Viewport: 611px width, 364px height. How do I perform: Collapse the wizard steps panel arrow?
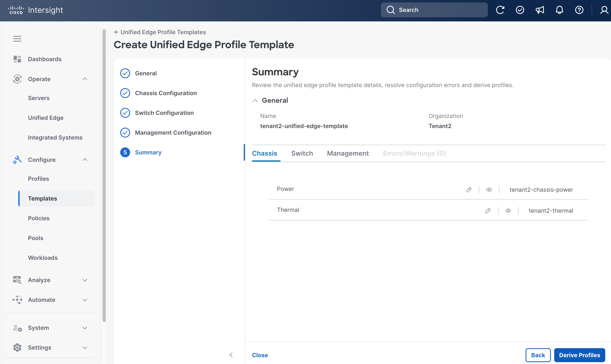(x=231, y=355)
